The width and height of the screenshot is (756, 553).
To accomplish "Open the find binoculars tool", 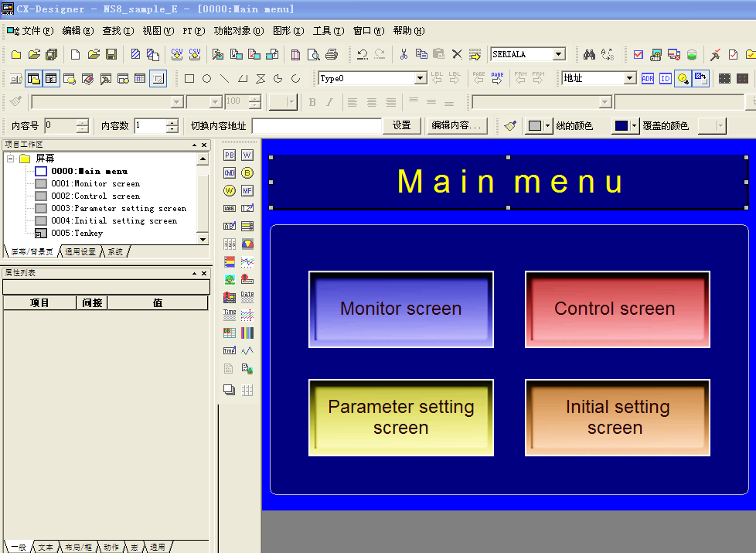I will (589, 54).
